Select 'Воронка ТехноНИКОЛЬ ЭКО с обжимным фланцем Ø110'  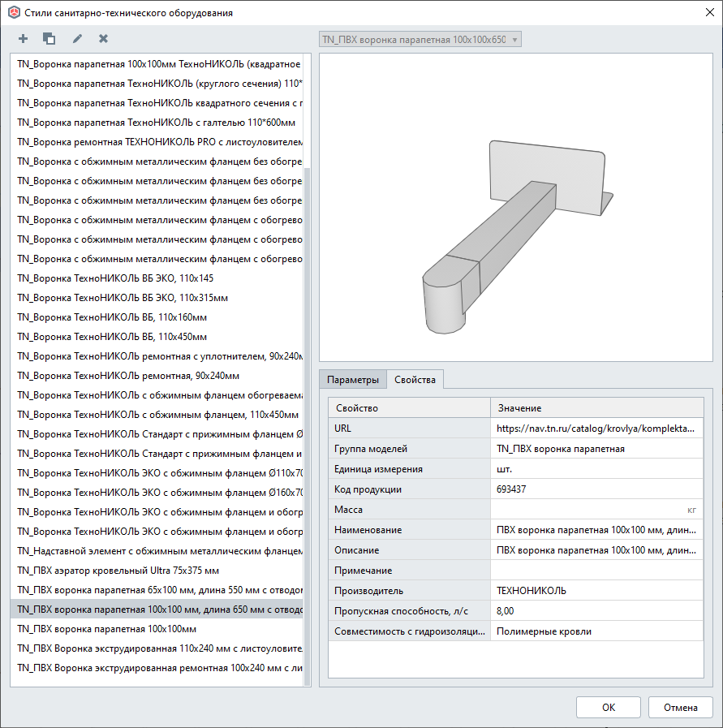pos(157,473)
